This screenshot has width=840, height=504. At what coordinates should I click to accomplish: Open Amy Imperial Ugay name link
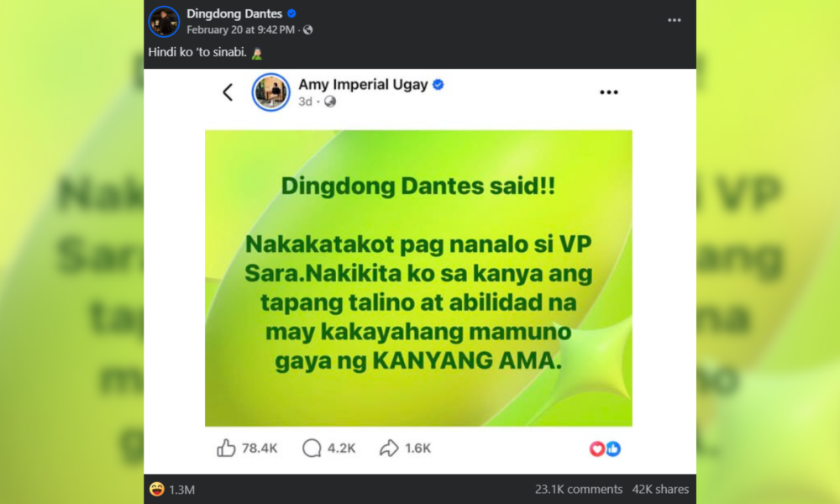pos(363,85)
